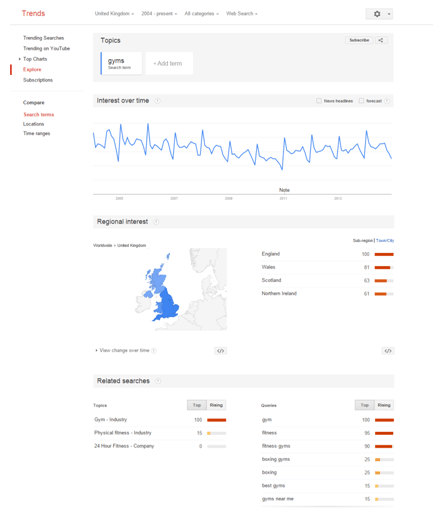433x513 pixels.
Task: Click embed code icon under region list
Action: pyautogui.click(x=388, y=351)
